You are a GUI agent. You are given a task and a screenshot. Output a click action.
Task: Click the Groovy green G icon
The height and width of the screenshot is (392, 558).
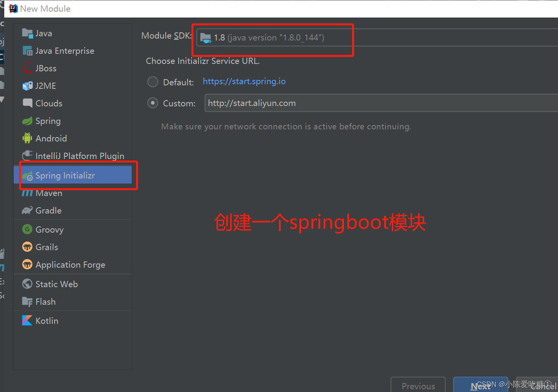27,230
